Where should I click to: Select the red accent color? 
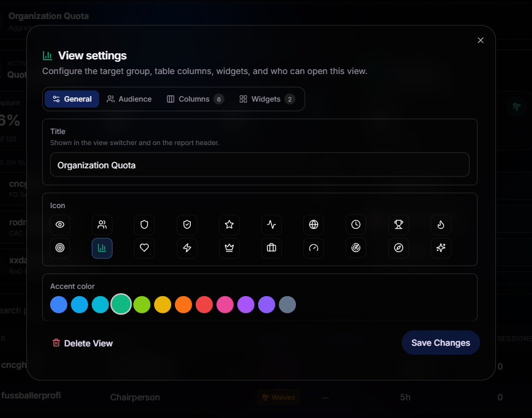(x=204, y=305)
